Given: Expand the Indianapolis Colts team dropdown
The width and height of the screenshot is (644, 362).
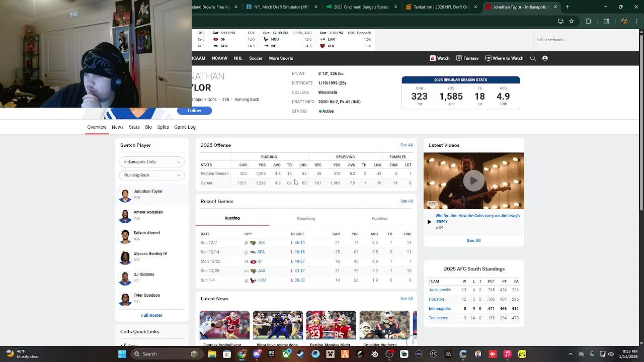Looking at the screenshot, I should (151, 162).
